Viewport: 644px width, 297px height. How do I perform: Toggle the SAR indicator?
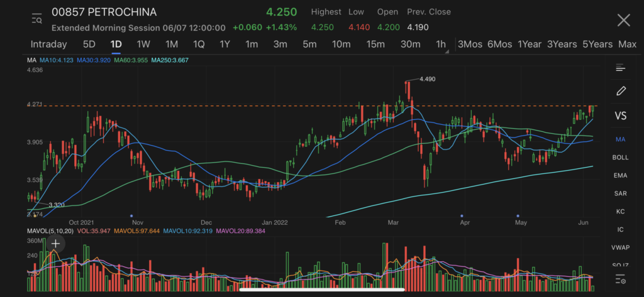tap(620, 193)
